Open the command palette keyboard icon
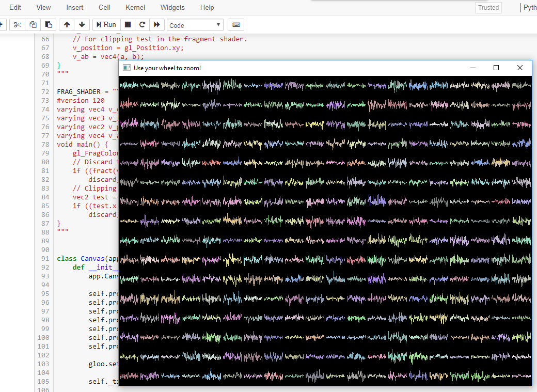 (236, 24)
